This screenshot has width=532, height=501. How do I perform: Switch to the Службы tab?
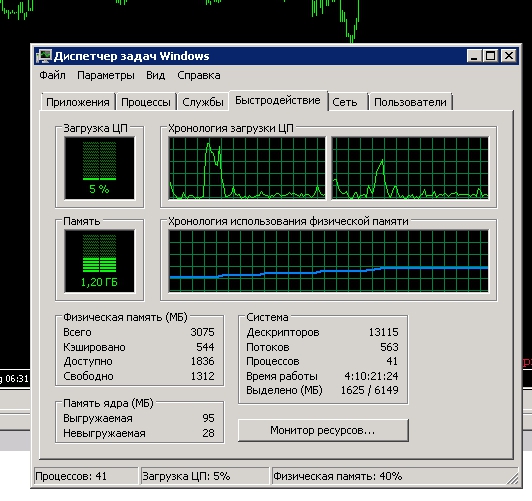tap(203, 102)
